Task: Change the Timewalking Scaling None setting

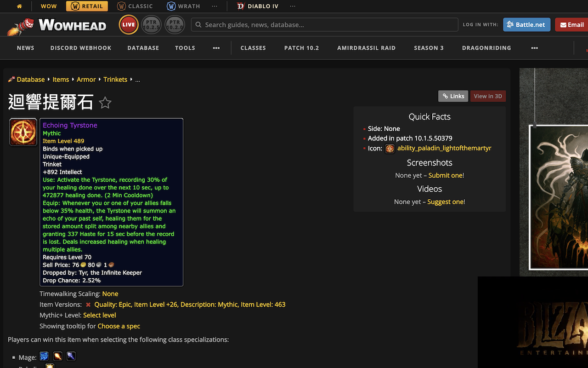Action: [x=110, y=293]
